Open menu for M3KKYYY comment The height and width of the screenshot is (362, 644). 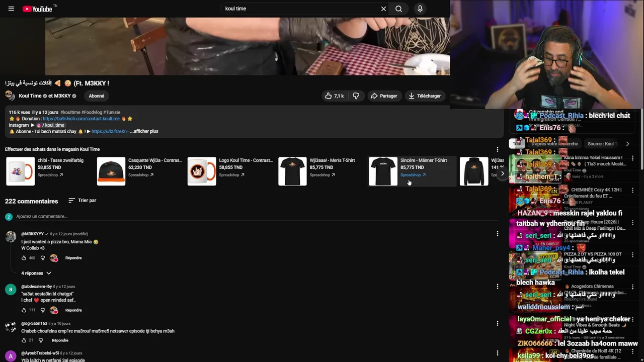[497, 234]
